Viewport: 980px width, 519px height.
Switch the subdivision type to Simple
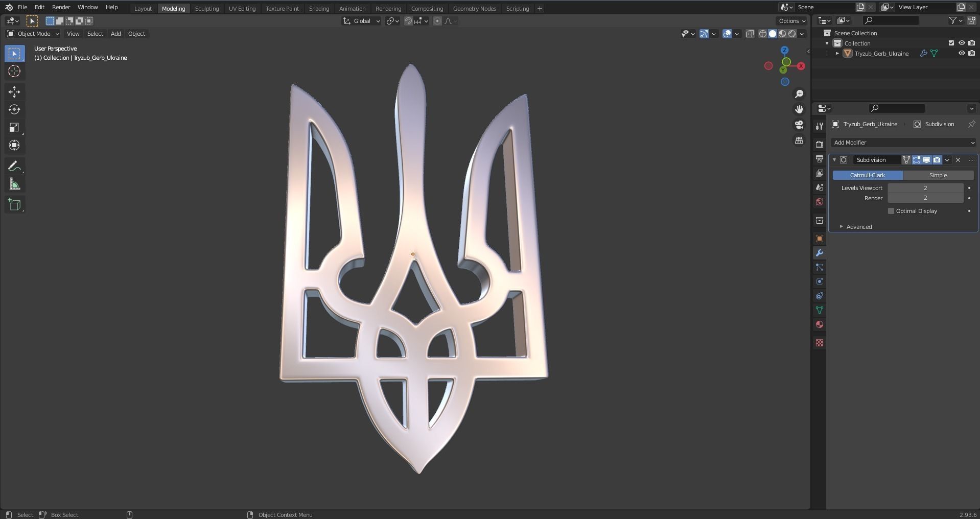coord(939,175)
